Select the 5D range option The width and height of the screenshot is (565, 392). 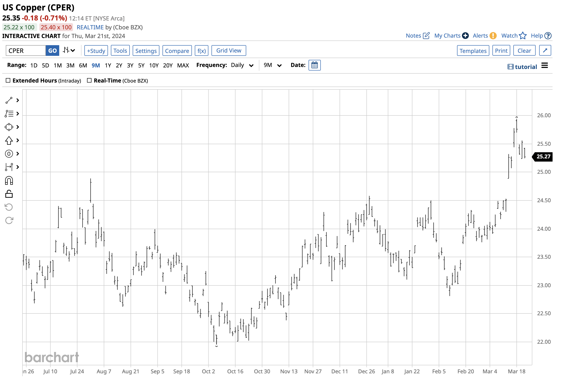click(x=45, y=65)
